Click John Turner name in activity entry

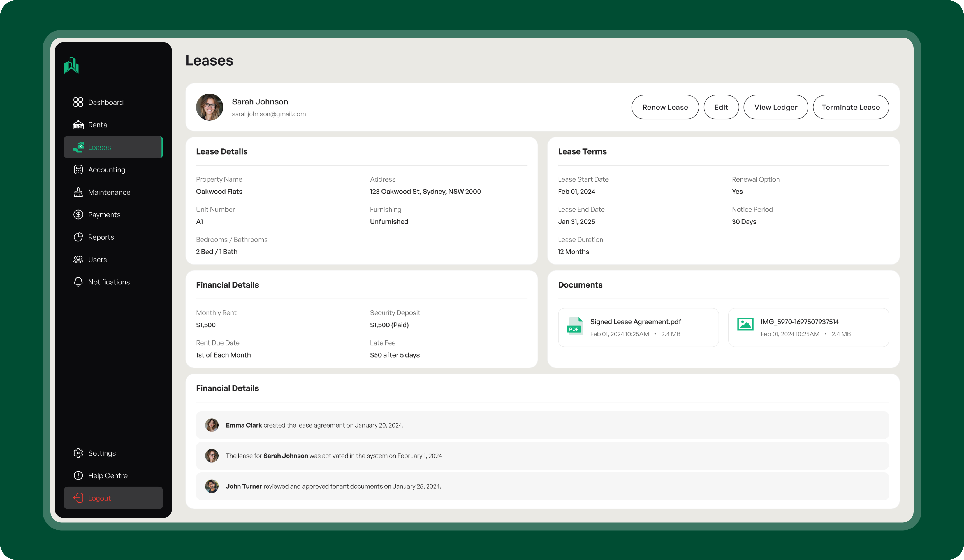244,486
